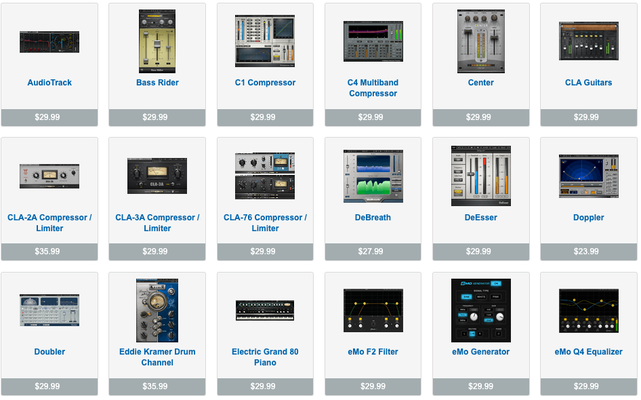
Task: Click the $29.99 price bar under Center
Action: 481,117
